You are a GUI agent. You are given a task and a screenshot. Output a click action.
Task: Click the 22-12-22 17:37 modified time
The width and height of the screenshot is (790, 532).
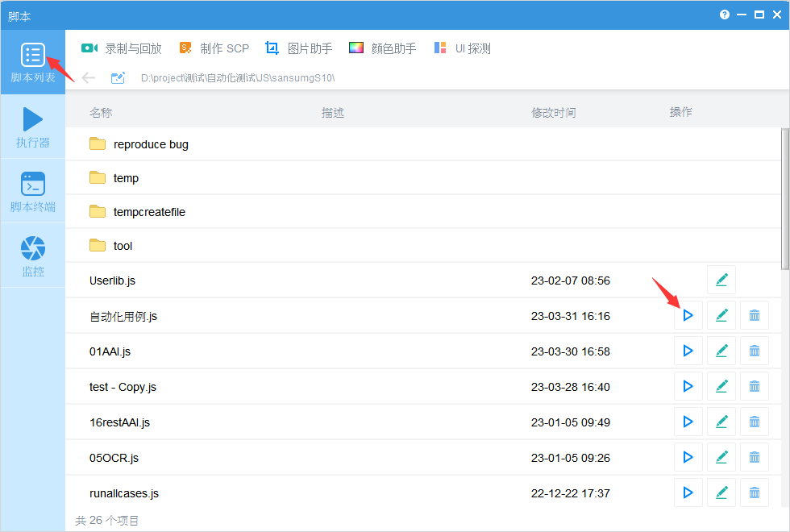pos(571,493)
